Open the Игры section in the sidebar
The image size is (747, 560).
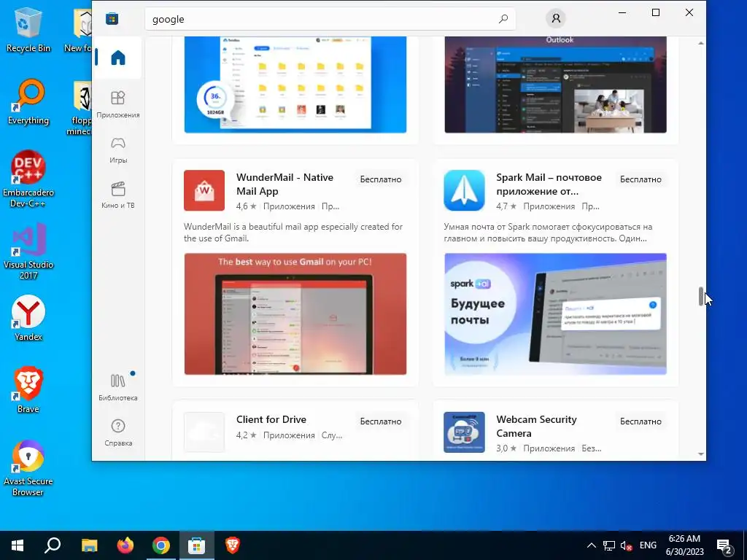117,150
